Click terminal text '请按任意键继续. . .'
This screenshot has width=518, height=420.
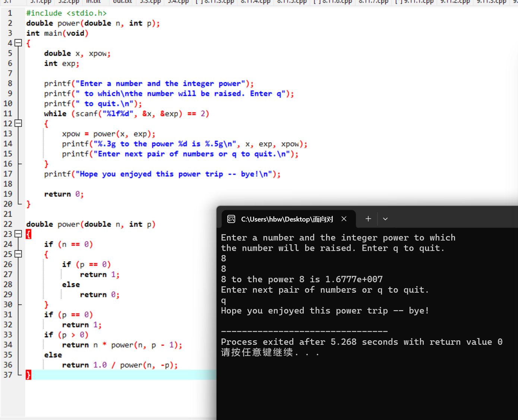click(x=270, y=352)
